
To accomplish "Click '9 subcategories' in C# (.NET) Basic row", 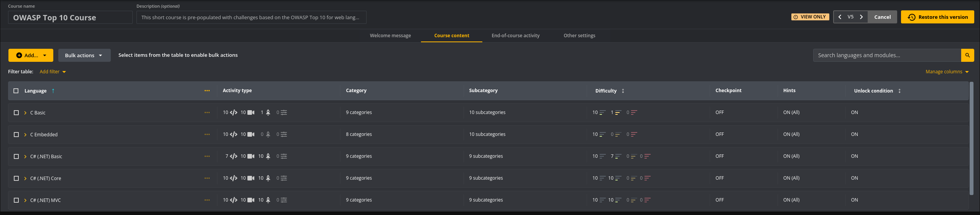I will pos(486,156).
